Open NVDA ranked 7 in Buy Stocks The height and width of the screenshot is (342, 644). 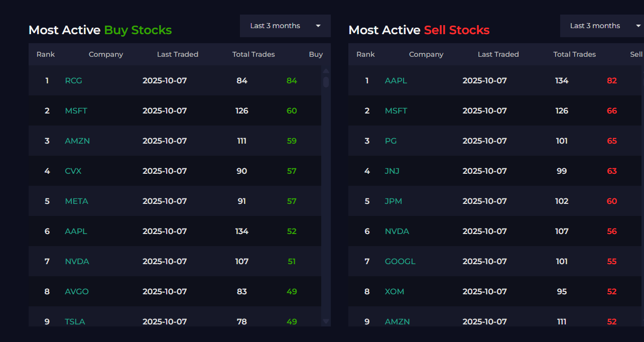77,261
